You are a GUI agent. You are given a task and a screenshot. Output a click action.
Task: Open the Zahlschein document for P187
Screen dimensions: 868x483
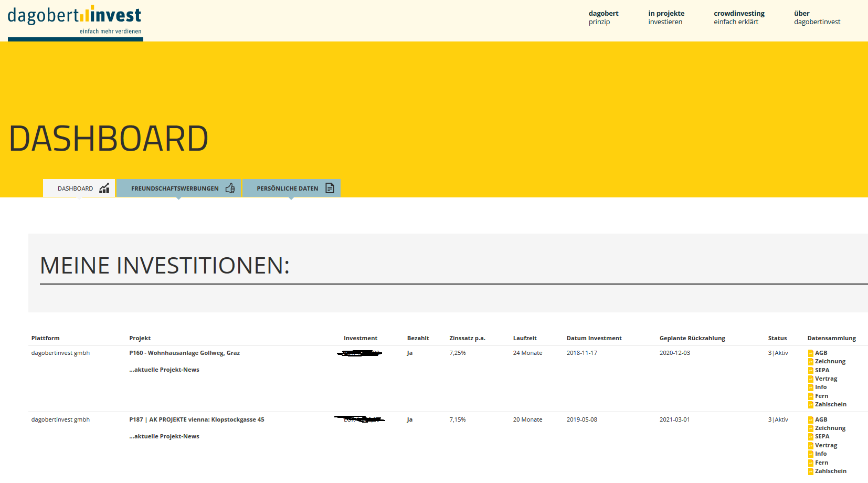(831, 471)
